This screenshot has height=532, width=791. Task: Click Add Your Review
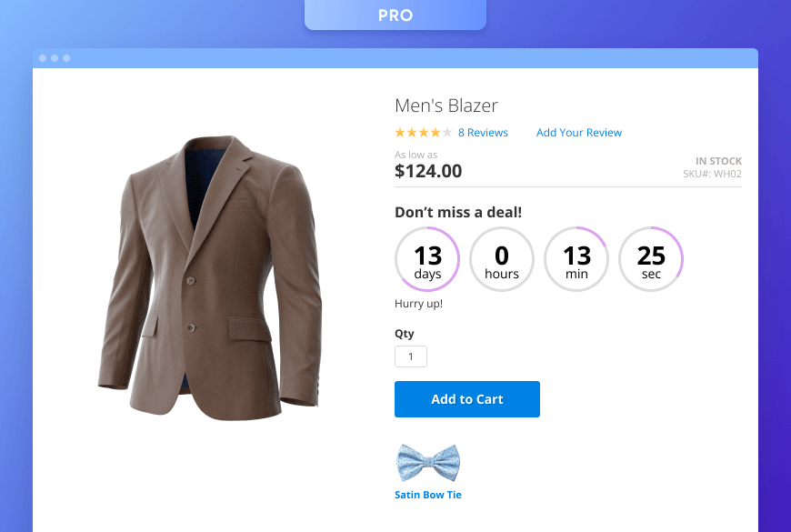[579, 132]
